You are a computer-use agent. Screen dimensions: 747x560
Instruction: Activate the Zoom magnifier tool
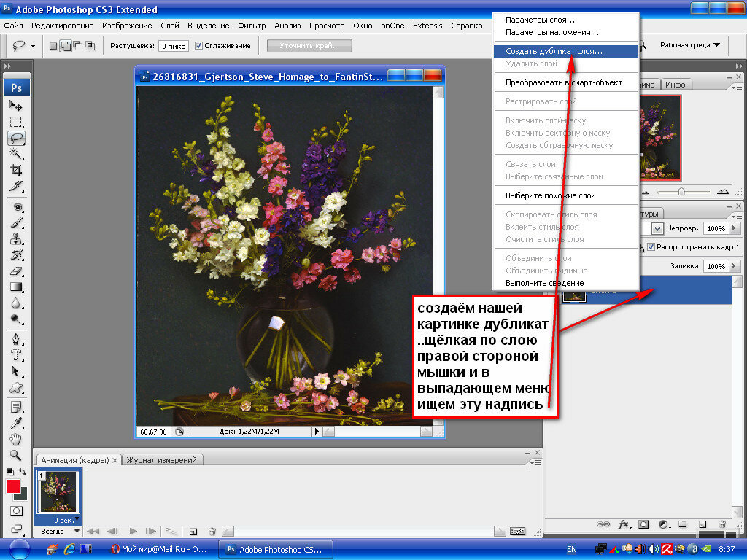(15, 454)
